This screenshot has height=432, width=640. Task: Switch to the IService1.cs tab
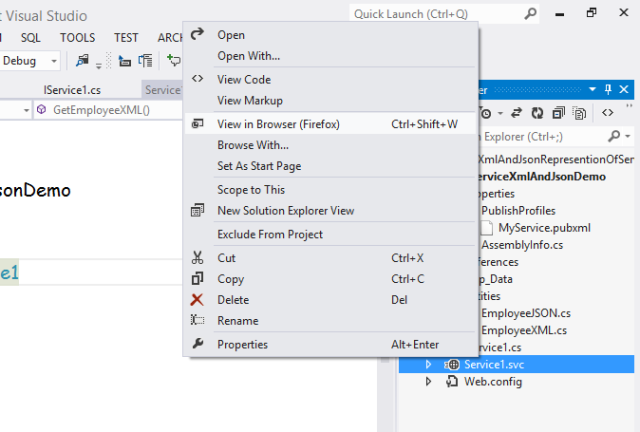pyautogui.click(x=72, y=90)
